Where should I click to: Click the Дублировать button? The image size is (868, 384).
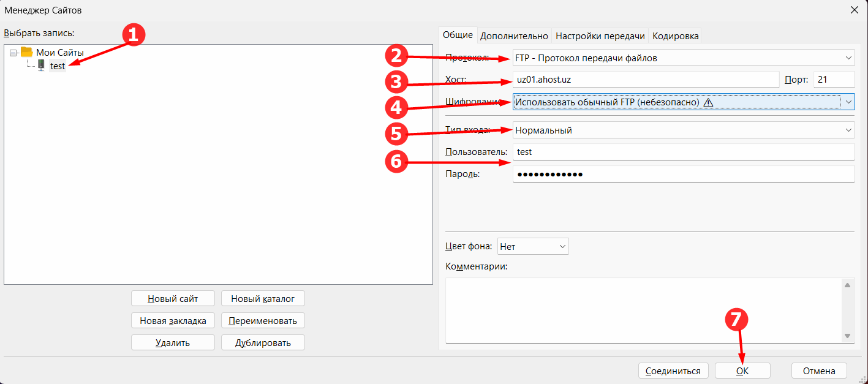point(263,342)
